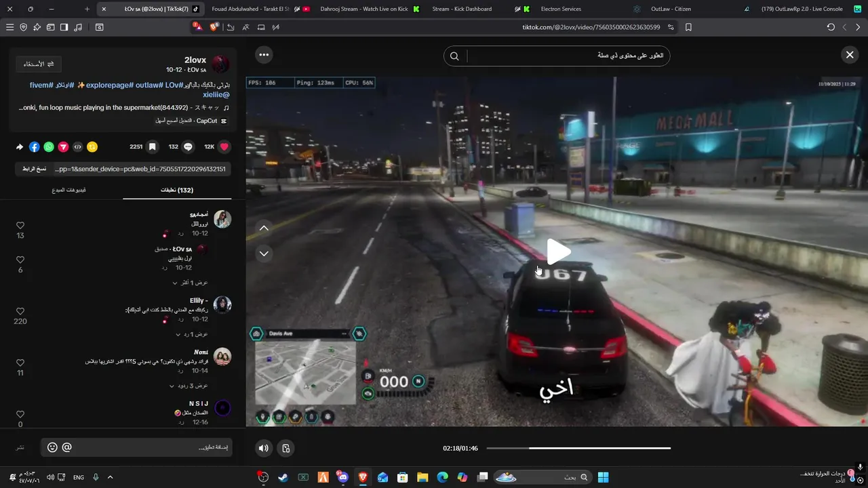This screenshot has width=868, height=488.
Task: Toggle the mini player icon next to volume
Action: [x=286, y=448]
